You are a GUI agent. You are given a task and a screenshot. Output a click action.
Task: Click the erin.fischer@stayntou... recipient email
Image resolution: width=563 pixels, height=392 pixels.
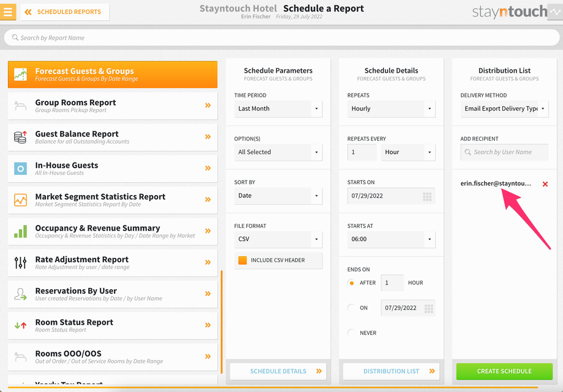tap(496, 183)
